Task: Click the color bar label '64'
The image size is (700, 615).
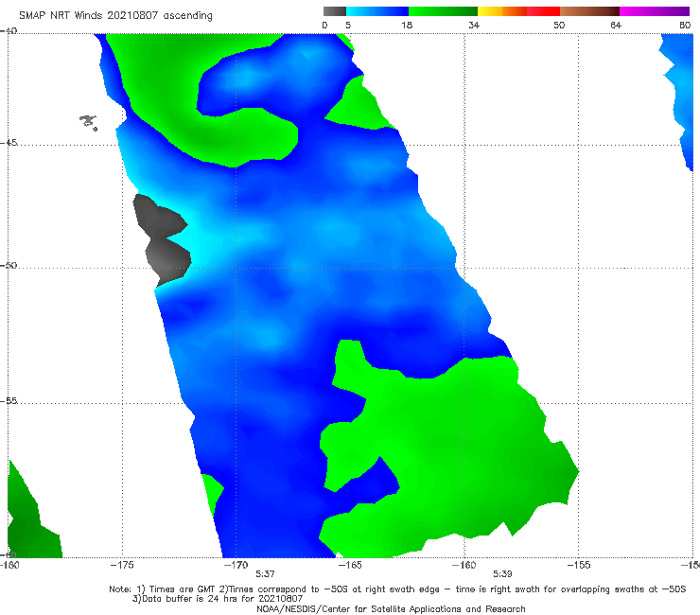Action: (616, 25)
